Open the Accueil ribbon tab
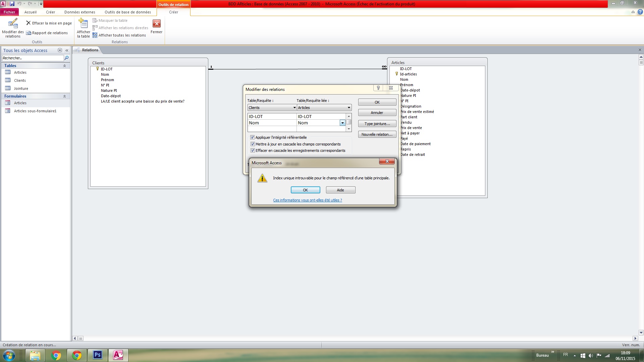The image size is (644, 362). pos(31,12)
